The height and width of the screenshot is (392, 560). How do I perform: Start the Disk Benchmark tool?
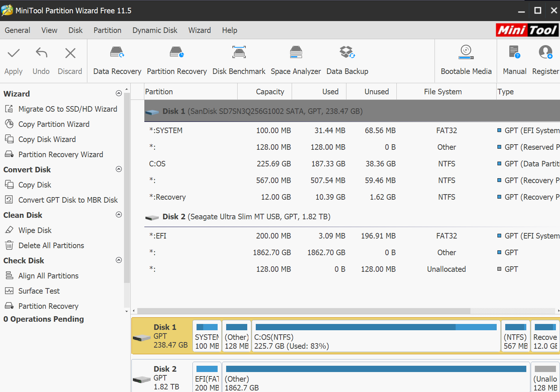(239, 61)
